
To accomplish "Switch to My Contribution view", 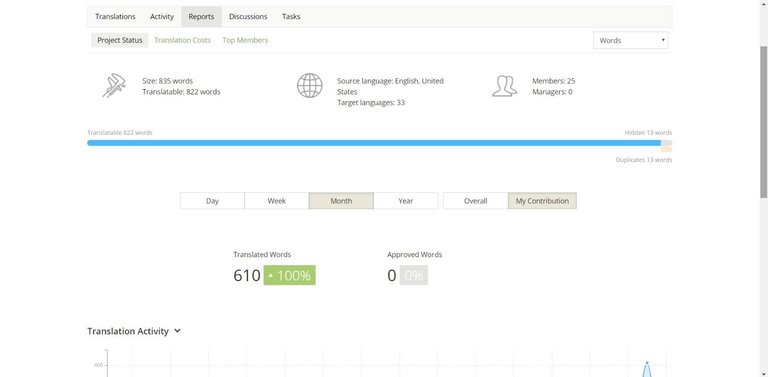I will (542, 201).
